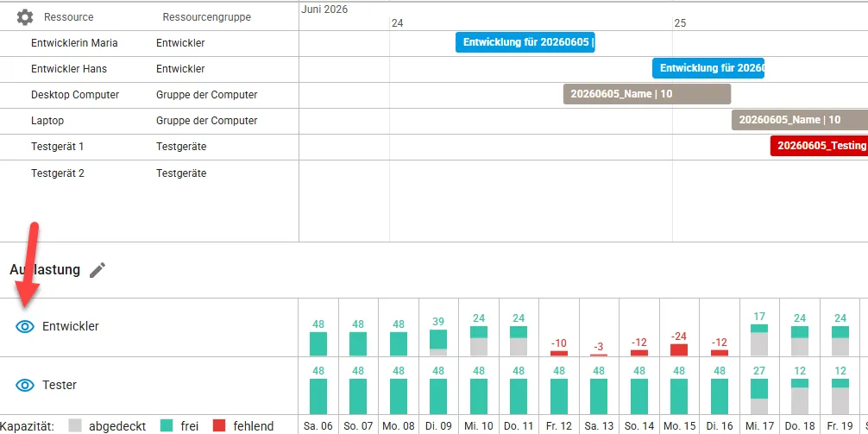Click the green frei legend swatch

click(167, 425)
